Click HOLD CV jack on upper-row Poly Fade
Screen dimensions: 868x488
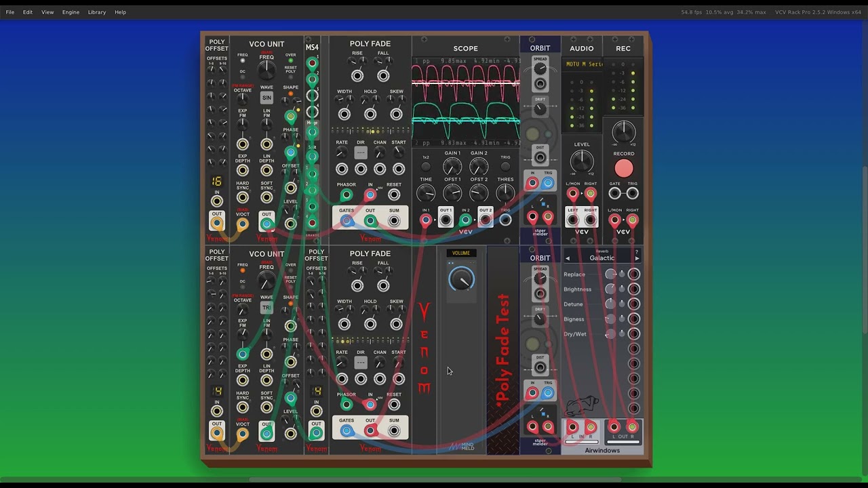(x=370, y=115)
